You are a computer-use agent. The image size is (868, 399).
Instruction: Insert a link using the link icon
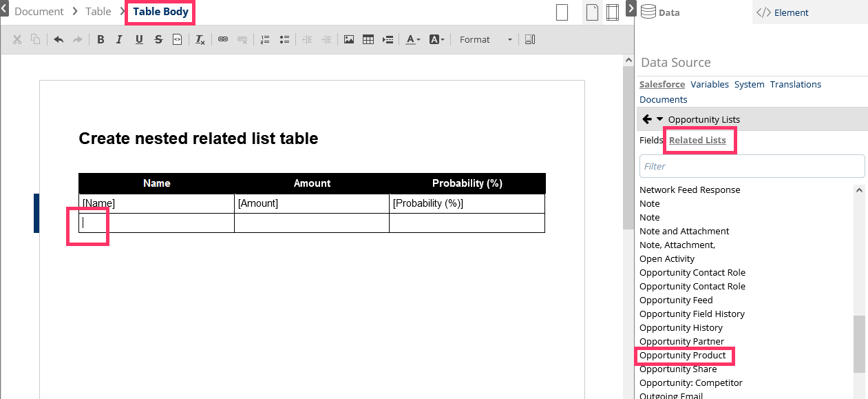coord(223,40)
